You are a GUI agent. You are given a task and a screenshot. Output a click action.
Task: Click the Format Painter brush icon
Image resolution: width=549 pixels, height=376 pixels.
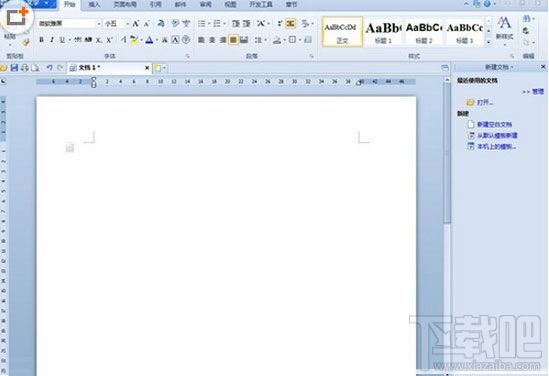tap(25, 42)
